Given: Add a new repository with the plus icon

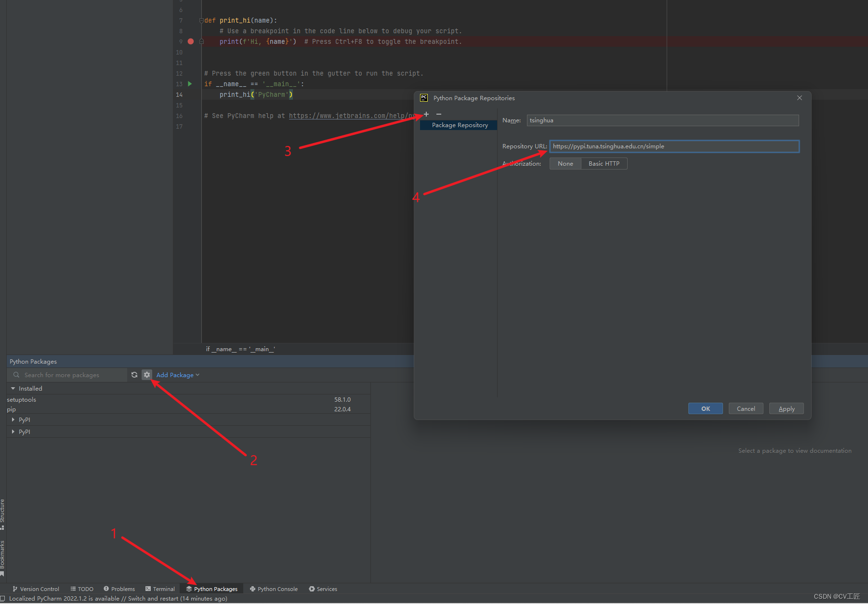Looking at the screenshot, I should pyautogui.click(x=426, y=114).
